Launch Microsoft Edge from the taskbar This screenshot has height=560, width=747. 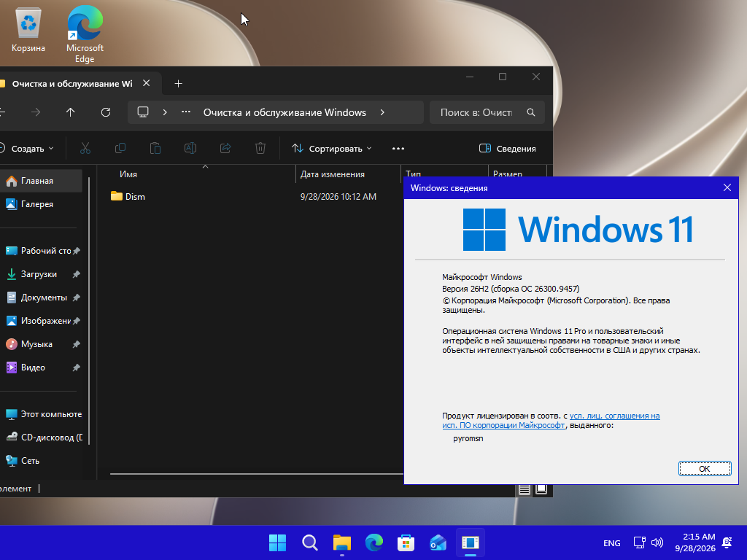[x=374, y=542]
